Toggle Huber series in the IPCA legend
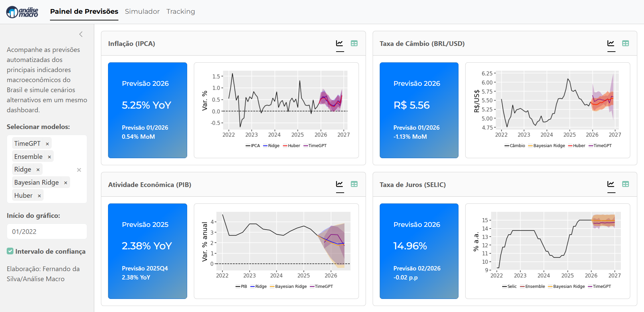 point(291,146)
